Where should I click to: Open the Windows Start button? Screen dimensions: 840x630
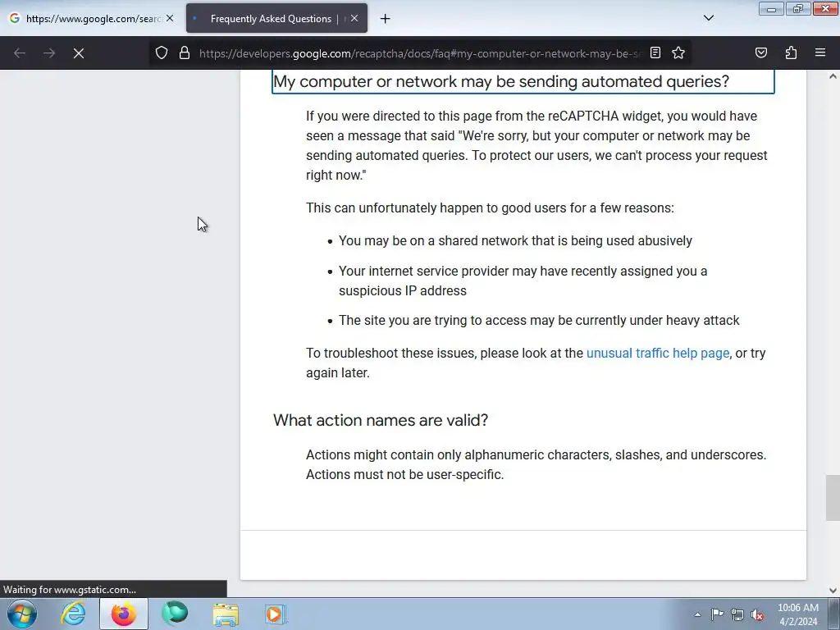click(x=22, y=614)
